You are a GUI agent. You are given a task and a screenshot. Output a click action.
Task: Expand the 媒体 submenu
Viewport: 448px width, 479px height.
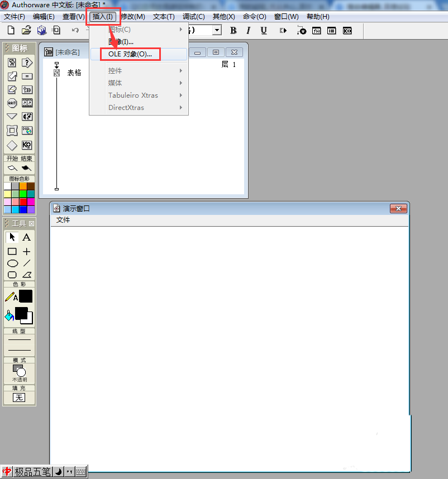click(139, 83)
